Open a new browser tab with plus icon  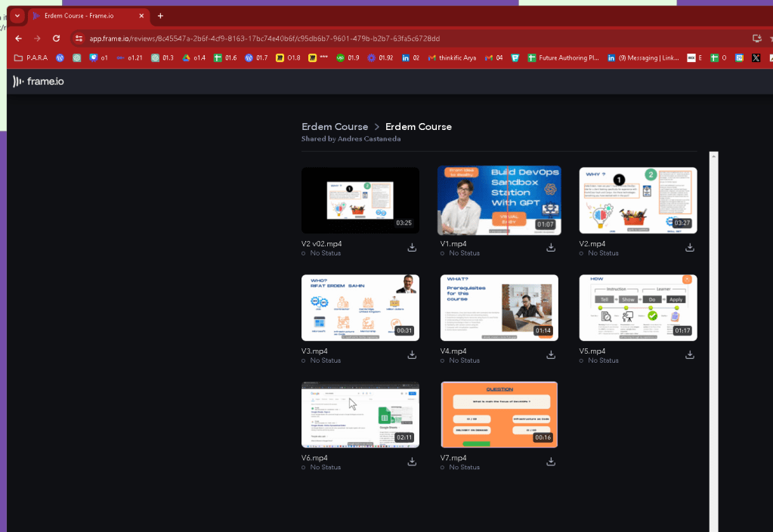[x=160, y=16]
